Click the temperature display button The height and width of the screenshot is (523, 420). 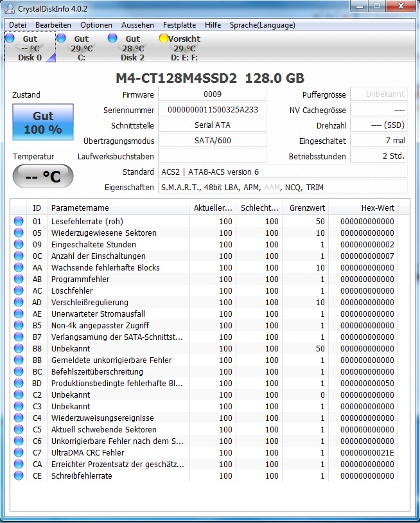[43, 176]
